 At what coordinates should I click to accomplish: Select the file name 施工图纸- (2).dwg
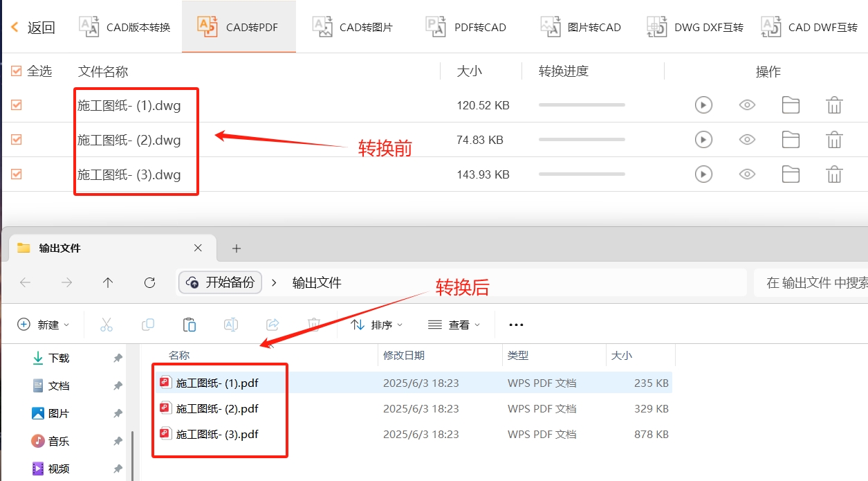(x=129, y=140)
